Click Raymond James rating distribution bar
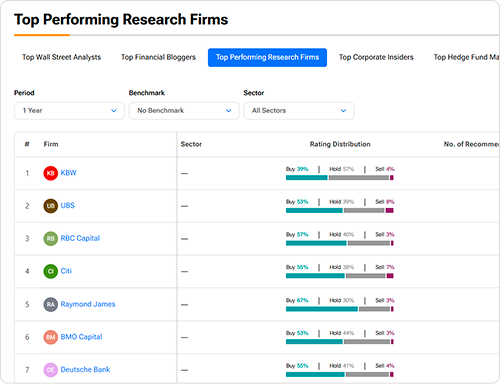The height and width of the screenshot is (384, 500). coord(340,309)
